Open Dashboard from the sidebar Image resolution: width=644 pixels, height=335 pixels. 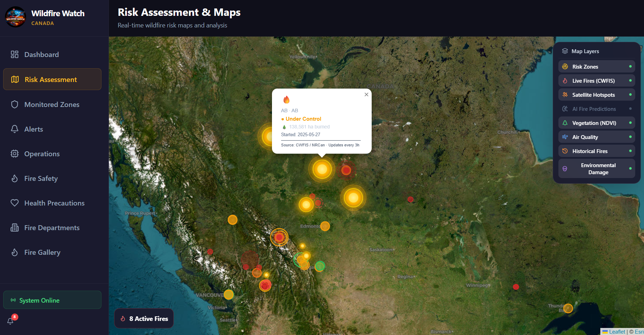pyautogui.click(x=52, y=55)
